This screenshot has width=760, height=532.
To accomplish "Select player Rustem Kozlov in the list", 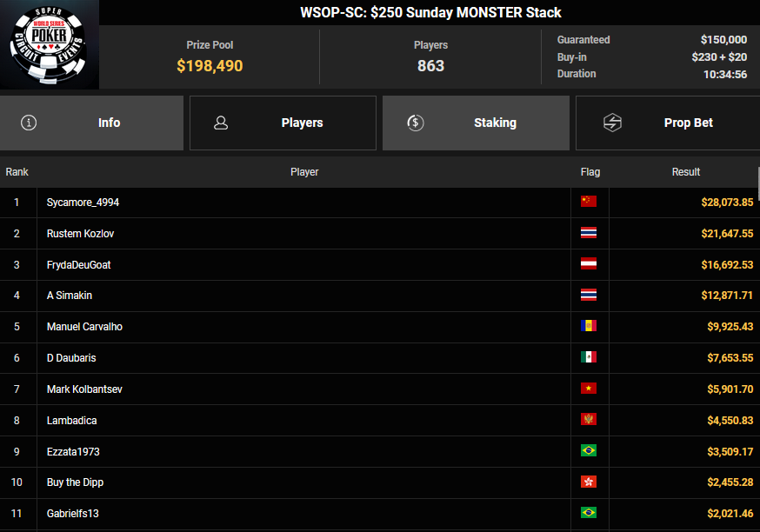I will click(x=81, y=234).
